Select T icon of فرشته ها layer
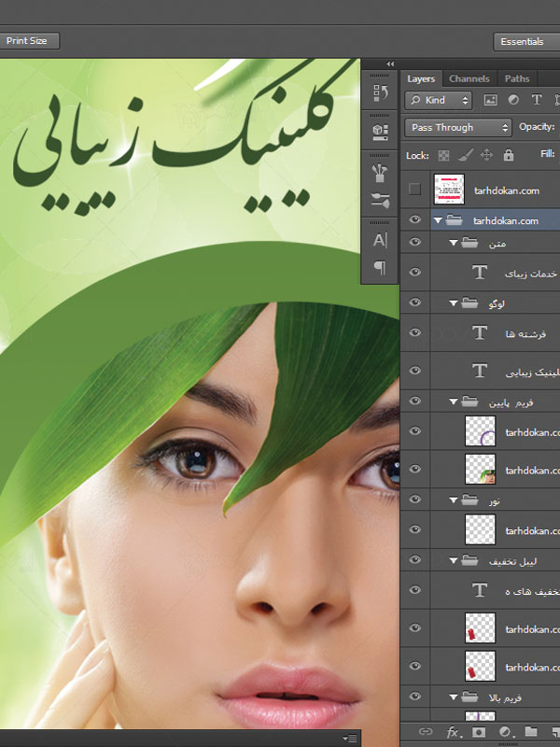The width and height of the screenshot is (560, 747). coord(480,332)
